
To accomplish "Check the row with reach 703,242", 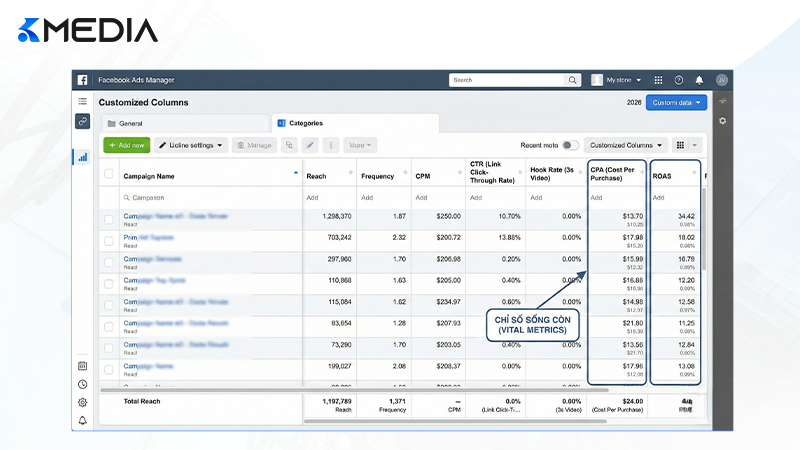I will (109, 241).
